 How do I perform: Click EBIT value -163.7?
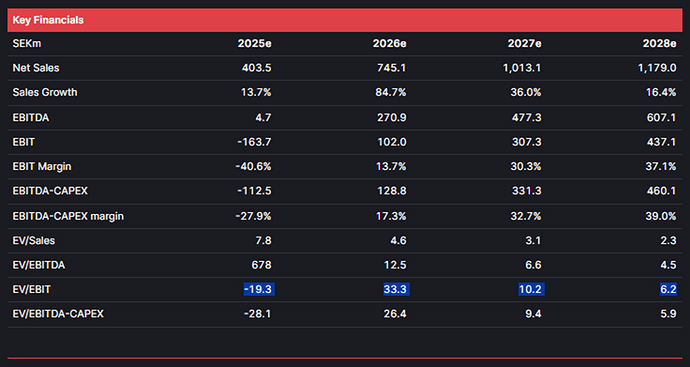[x=254, y=142]
